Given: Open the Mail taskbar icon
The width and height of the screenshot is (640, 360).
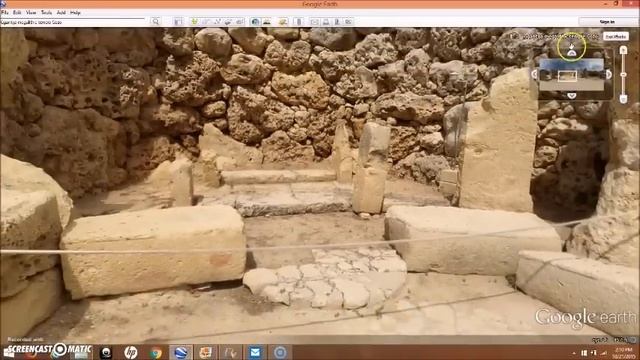Looking at the screenshot, I should [x=255, y=352].
